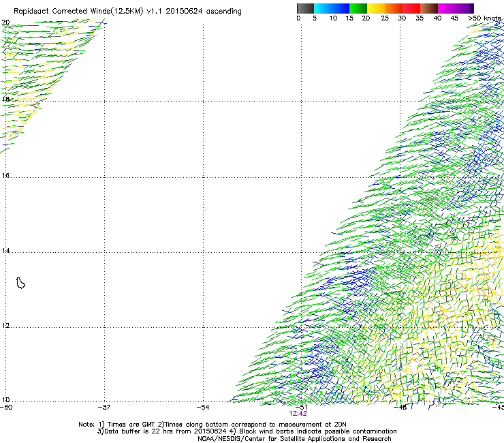Click the legend label 40

click(x=437, y=18)
